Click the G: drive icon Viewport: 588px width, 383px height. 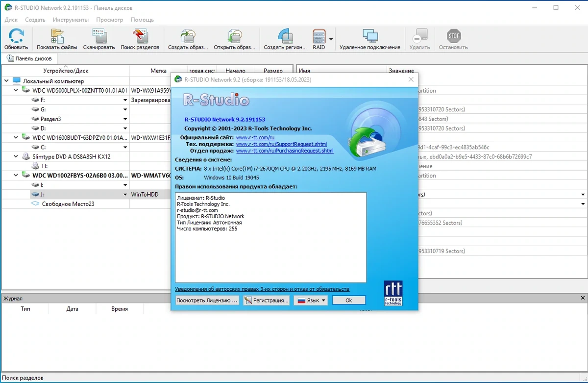pos(36,109)
